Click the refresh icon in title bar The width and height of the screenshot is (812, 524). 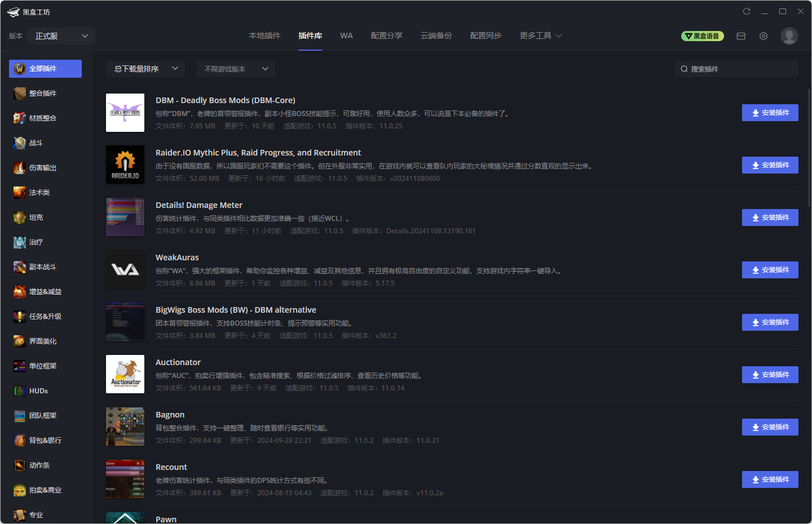coord(747,11)
